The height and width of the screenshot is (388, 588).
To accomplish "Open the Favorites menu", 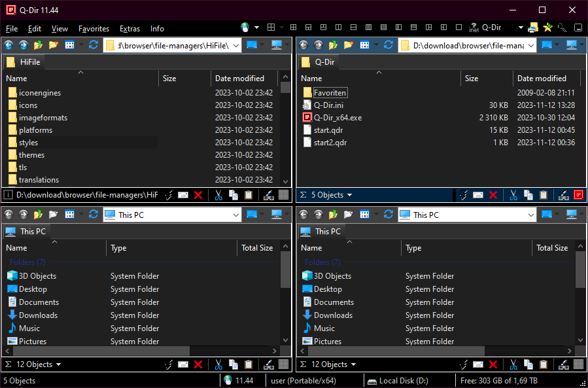I will click(94, 29).
